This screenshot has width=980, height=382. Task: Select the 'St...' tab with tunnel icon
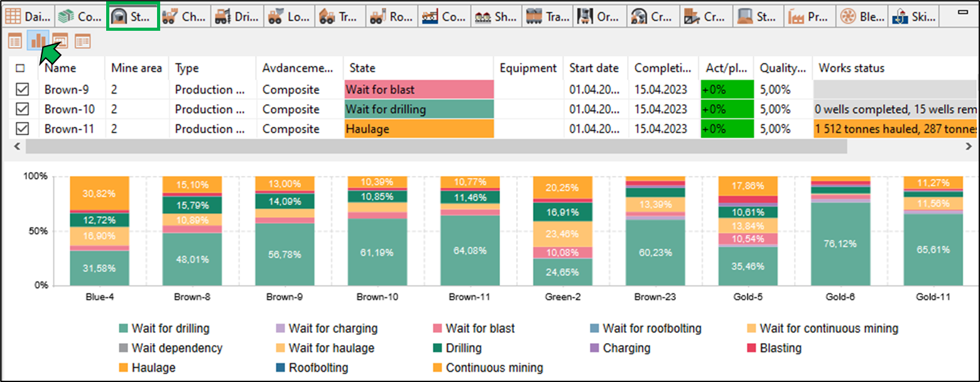pos(133,16)
